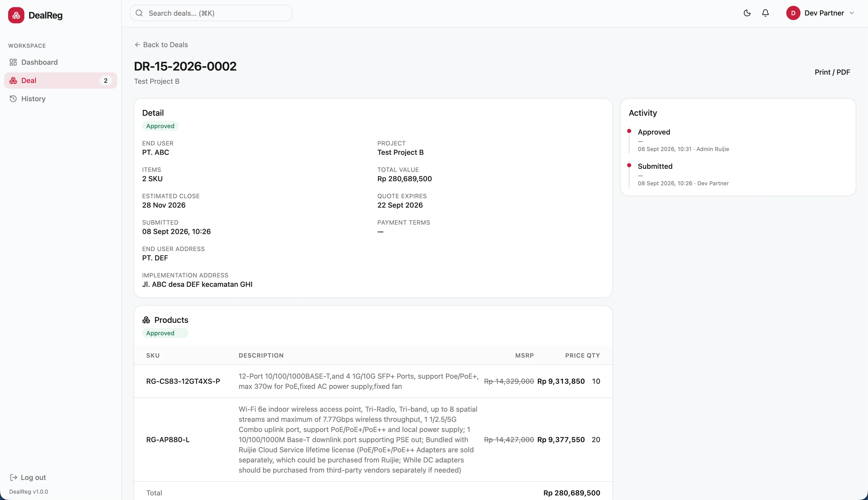Image resolution: width=868 pixels, height=500 pixels.
Task: Expand the Dev Partner account chevron
Action: tap(852, 13)
